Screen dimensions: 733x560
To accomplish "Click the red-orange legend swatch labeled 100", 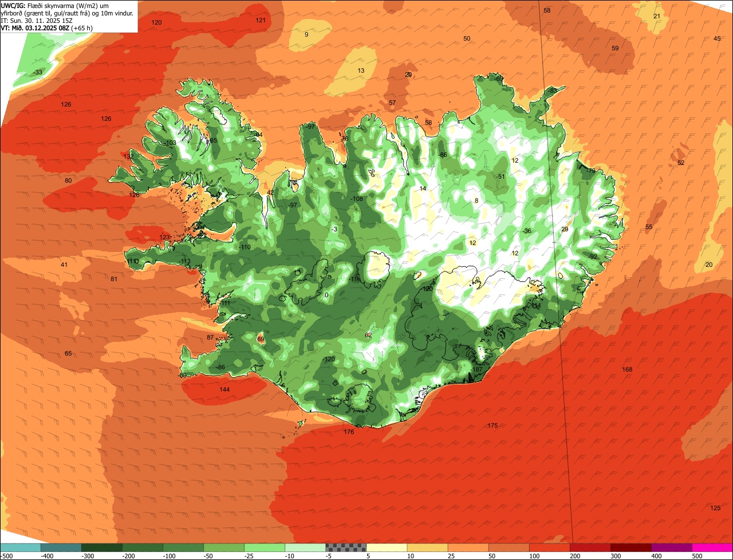I will (550, 547).
